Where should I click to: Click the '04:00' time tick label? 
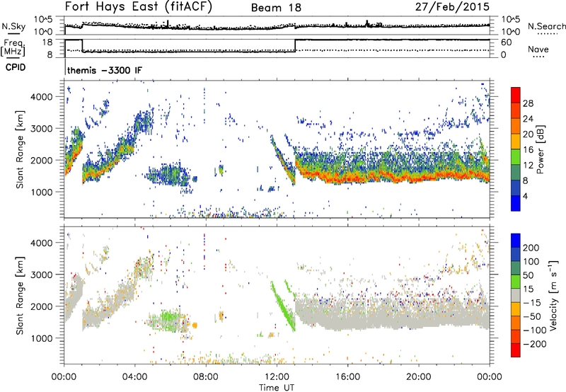[134, 377]
